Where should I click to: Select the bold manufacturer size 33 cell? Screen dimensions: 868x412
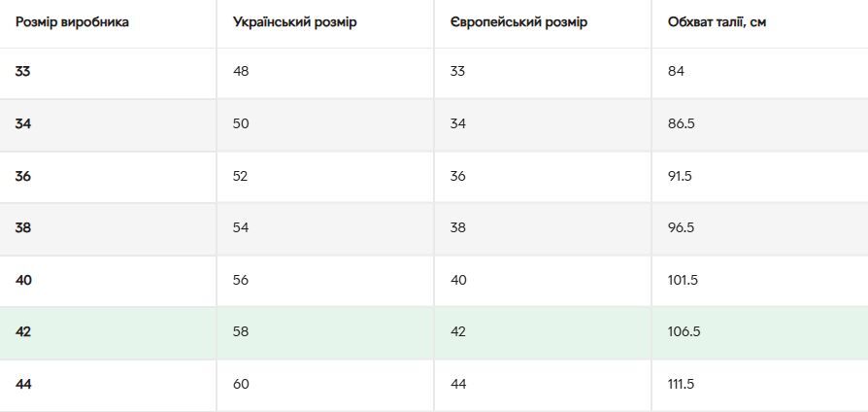(23, 71)
